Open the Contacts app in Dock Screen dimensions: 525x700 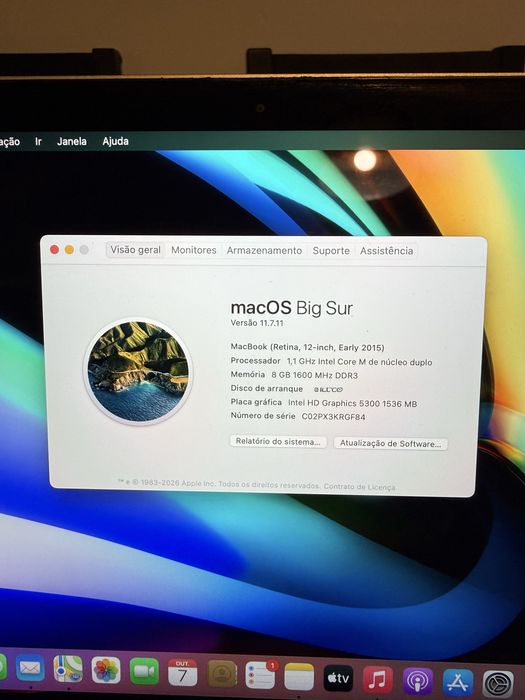tap(222, 674)
